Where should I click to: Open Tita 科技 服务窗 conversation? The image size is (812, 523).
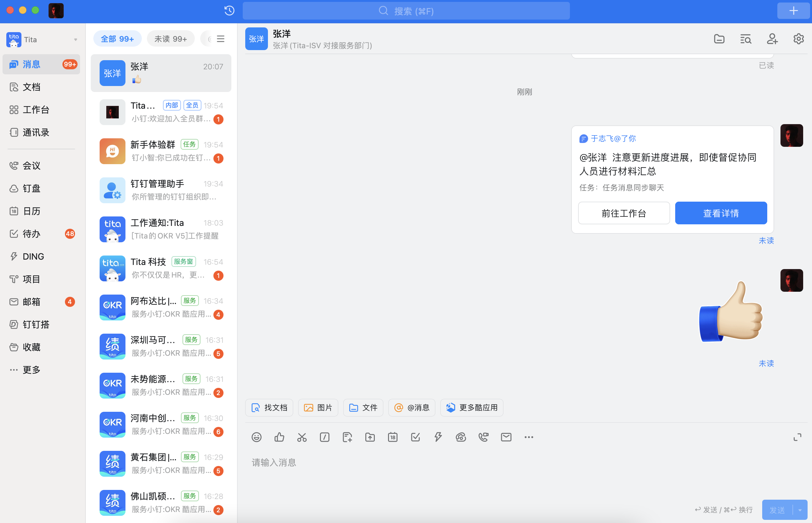161,268
